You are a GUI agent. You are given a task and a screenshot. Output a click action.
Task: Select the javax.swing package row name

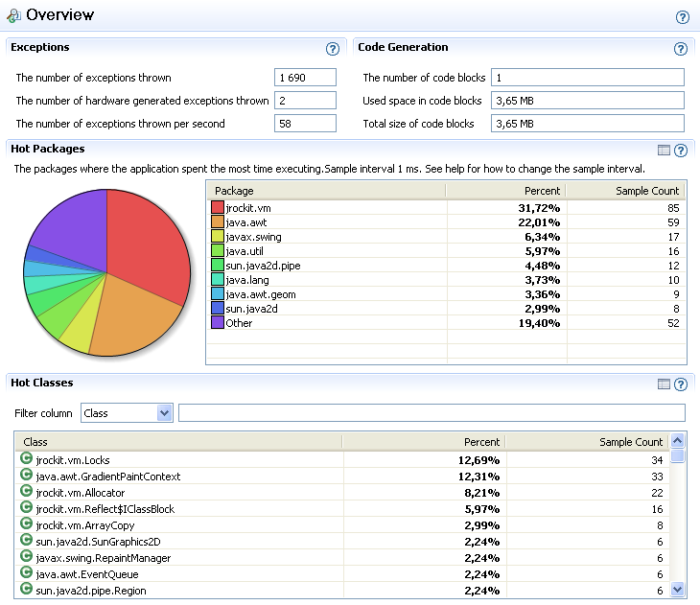pyautogui.click(x=253, y=237)
